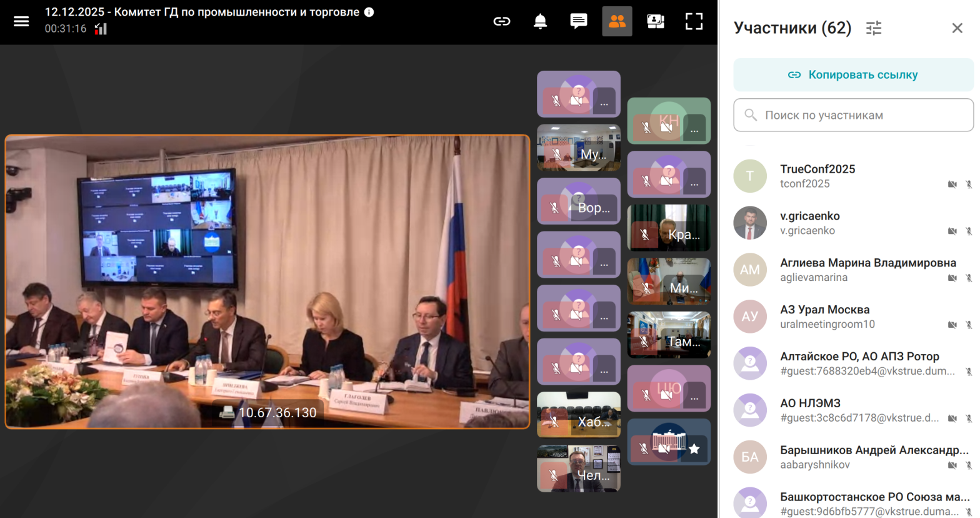Close the Участники panel

[x=957, y=28]
